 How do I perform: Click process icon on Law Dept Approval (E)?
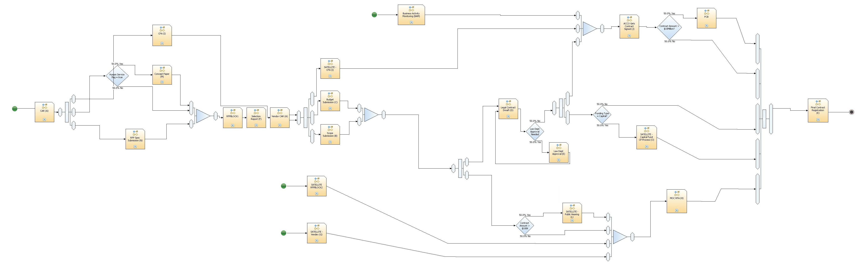(x=558, y=146)
